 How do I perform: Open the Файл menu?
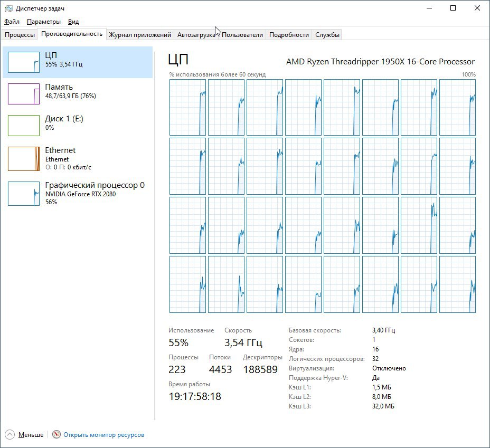point(12,22)
